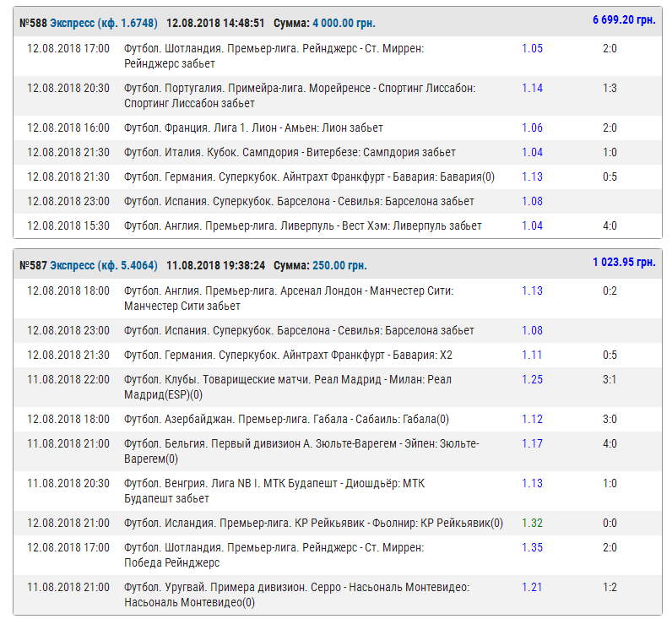Click date 11.08.2018 22:00 Реал Мадрид row
672x619 pixels.
click(x=68, y=379)
